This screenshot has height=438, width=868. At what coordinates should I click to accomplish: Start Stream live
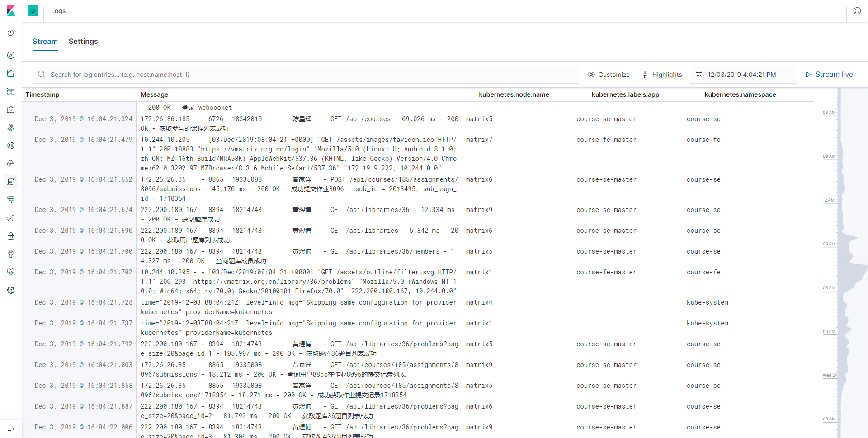tap(829, 75)
